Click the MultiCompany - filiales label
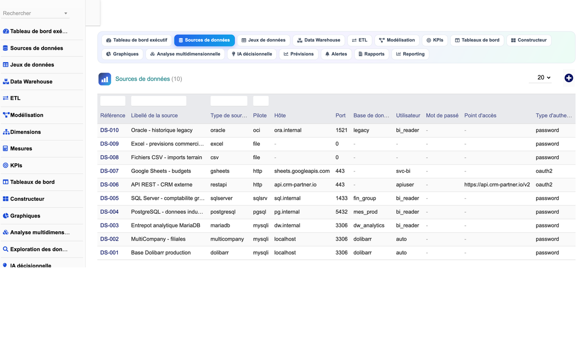Viewport: 588px width, 364px height. 159,239
